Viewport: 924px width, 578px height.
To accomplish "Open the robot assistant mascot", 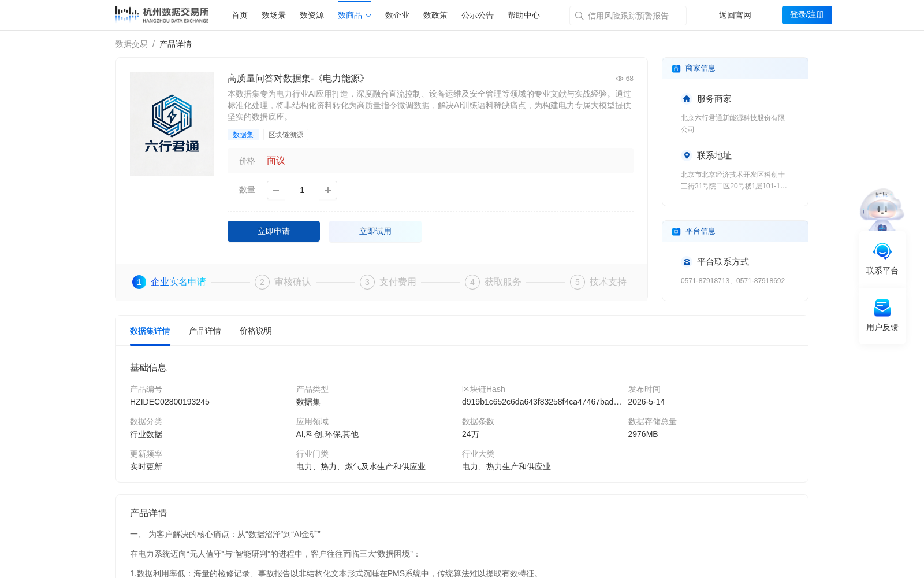I will (x=882, y=210).
